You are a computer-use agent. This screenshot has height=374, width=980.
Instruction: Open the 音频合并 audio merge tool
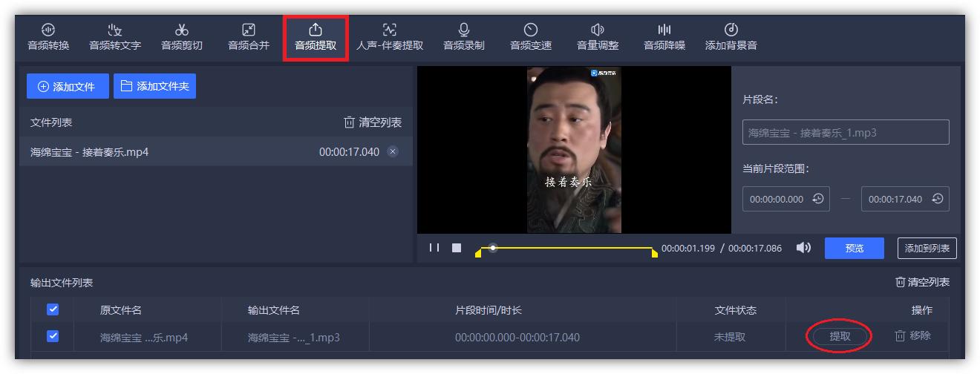tap(249, 37)
